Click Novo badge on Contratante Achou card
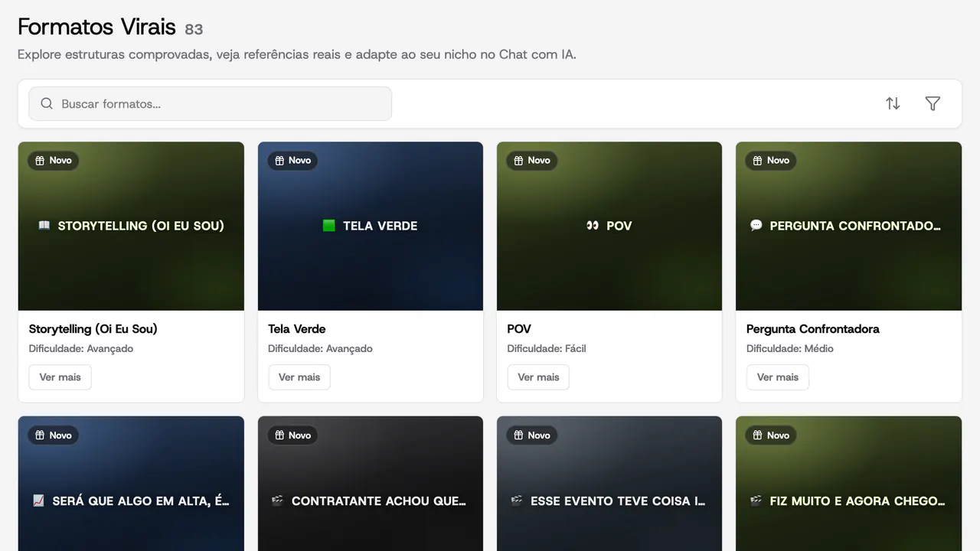This screenshot has height=551, width=980. coord(292,435)
